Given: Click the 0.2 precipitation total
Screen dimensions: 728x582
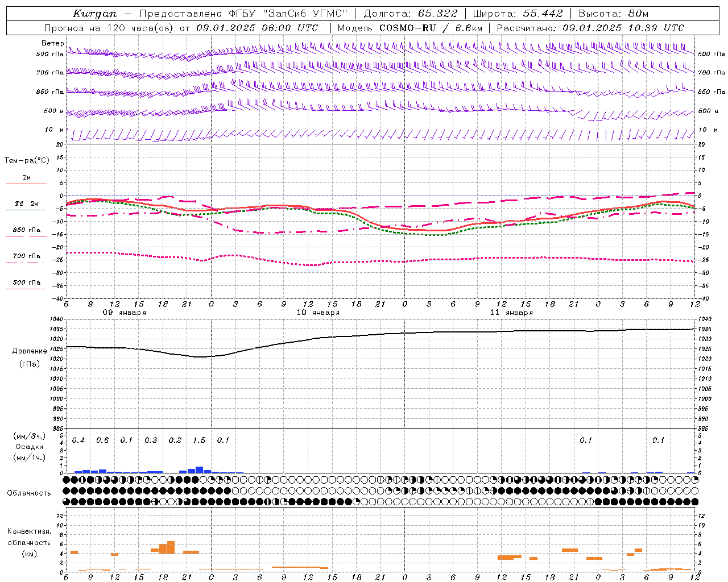Looking at the screenshot, I should [175, 440].
